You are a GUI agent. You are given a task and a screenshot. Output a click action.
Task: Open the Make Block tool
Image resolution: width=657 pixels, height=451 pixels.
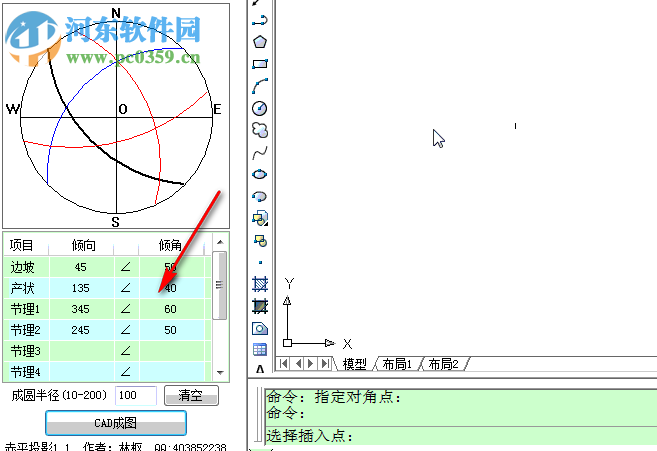tap(260, 241)
